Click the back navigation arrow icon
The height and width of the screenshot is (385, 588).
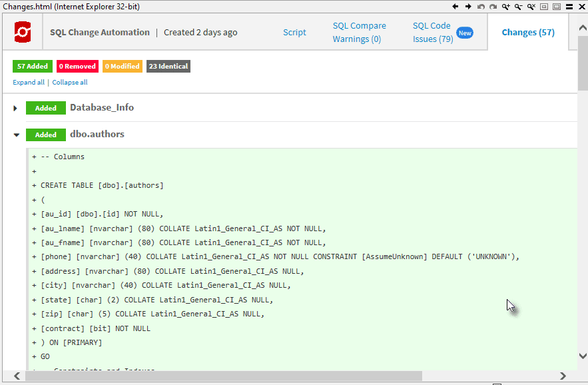(x=455, y=6)
